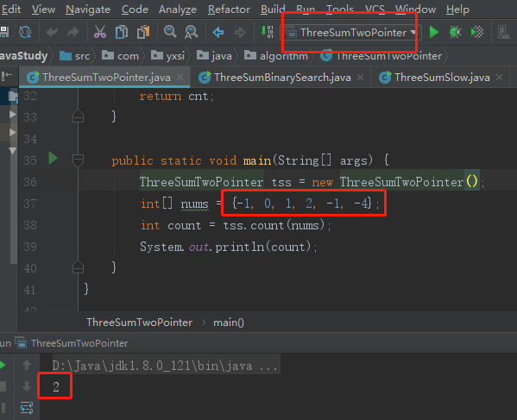
Task: Click main() in bottom editor breadcrumb
Action: tap(229, 323)
